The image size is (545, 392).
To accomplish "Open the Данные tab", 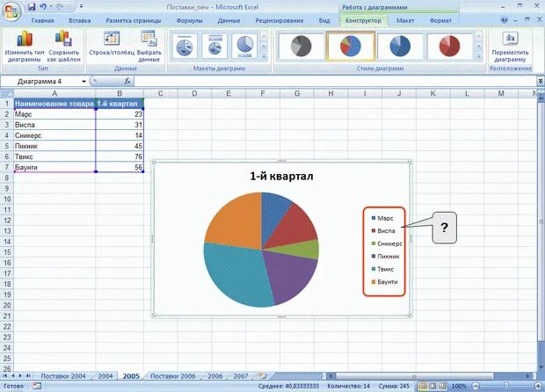I will [x=229, y=20].
